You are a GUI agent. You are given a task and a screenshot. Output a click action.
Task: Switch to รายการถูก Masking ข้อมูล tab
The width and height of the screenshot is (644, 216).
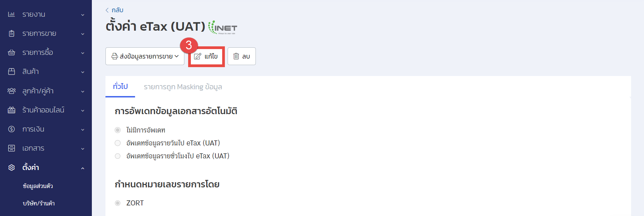coord(183,87)
